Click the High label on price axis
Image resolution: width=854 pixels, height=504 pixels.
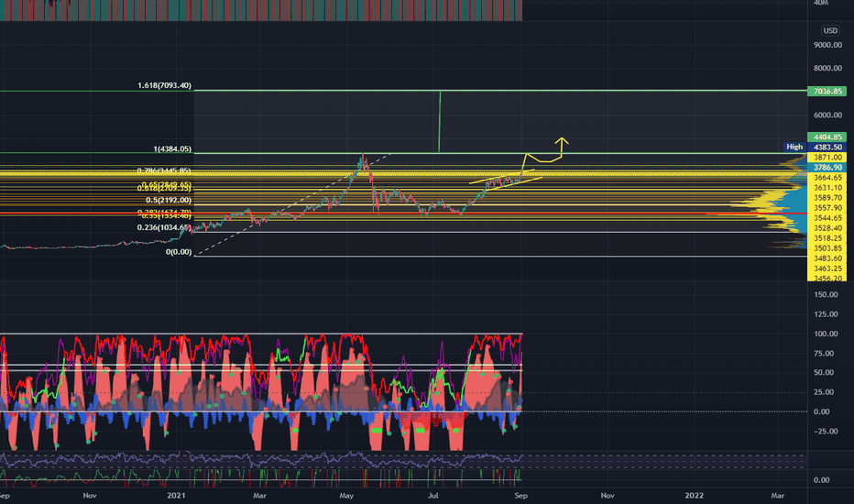coord(794,147)
